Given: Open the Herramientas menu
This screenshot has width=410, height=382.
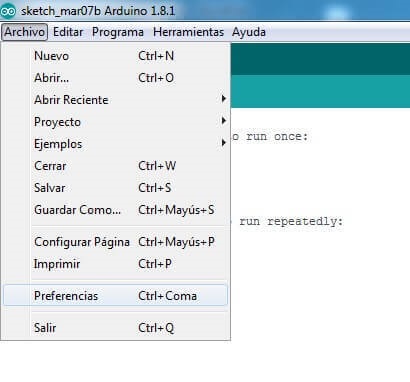Looking at the screenshot, I should (188, 32).
